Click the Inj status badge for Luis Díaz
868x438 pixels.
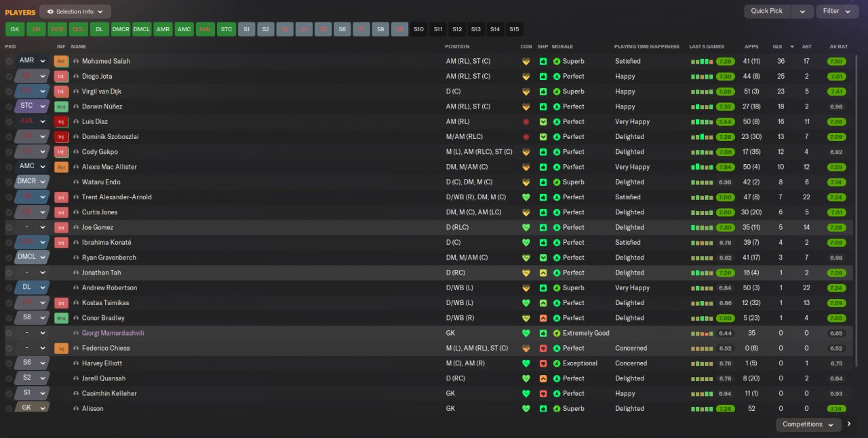(61, 121)
